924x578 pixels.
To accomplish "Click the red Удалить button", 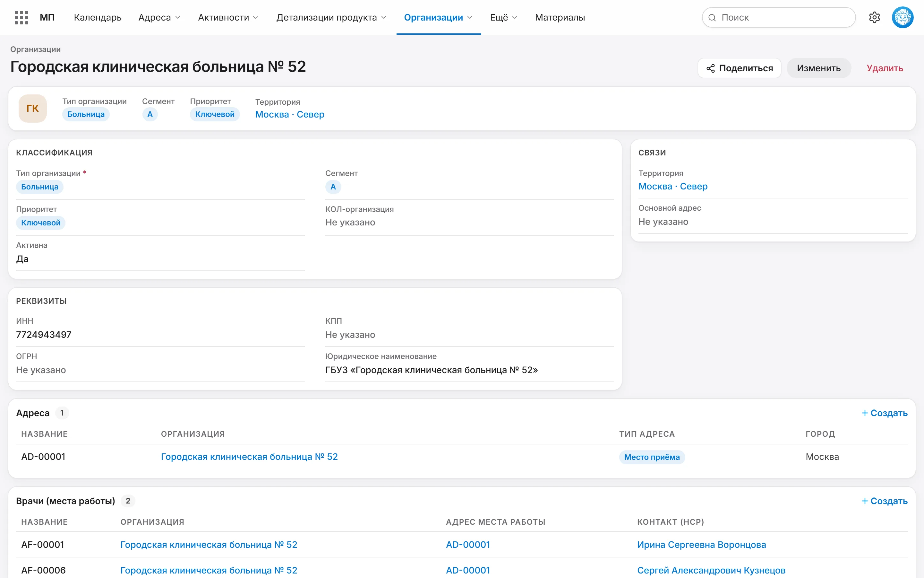I will tap(885, 68).
